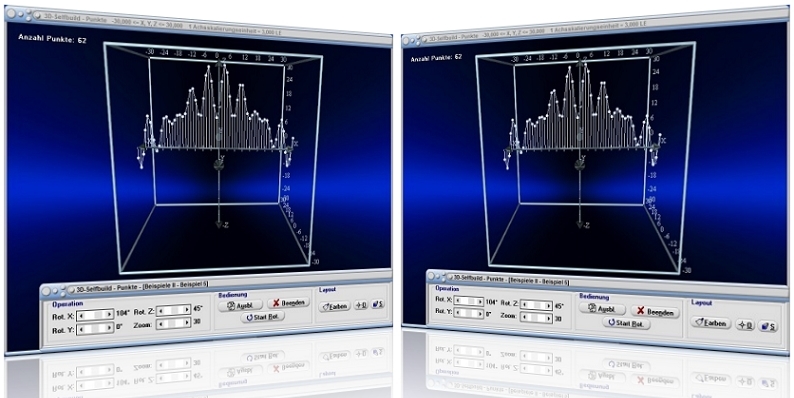Decrease Zoom with left arrow, right window

click(x=525, y=317)
